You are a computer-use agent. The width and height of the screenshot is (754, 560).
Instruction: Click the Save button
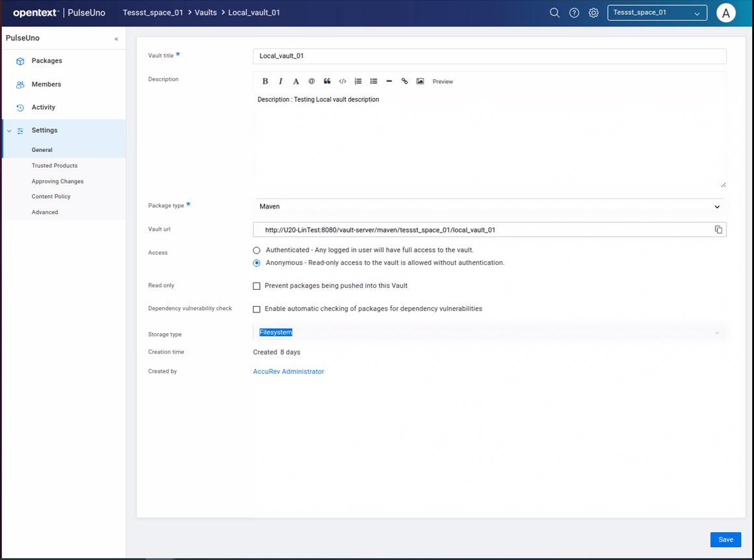[x=725, y=540]
